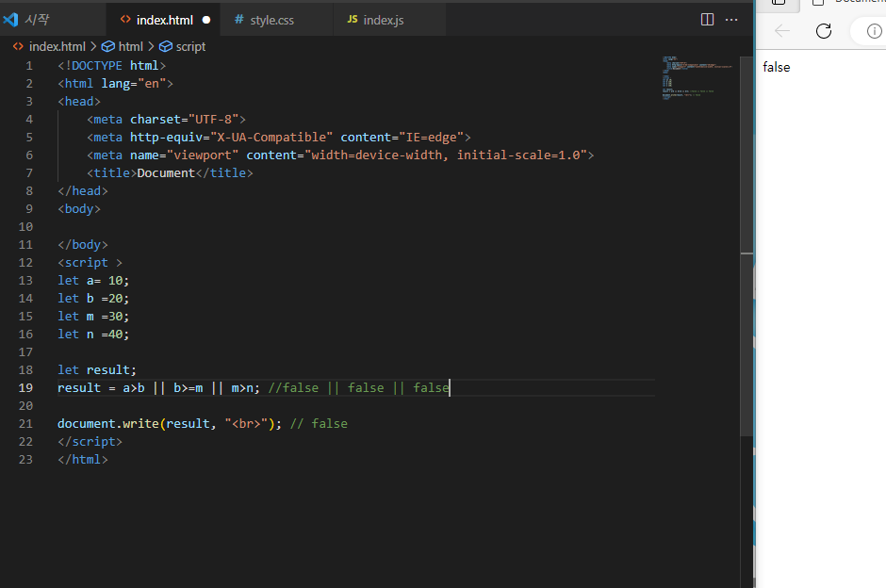Click the 'UTF-8' charset value on line 4
Image resolution: width=886 pixels, height=588 pixels.
214,119
